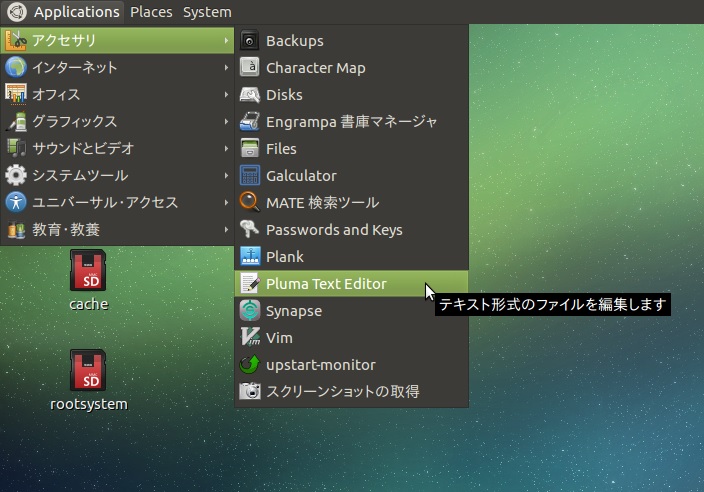Expand the オフィス submenu arrow

[x=226, y=94]
